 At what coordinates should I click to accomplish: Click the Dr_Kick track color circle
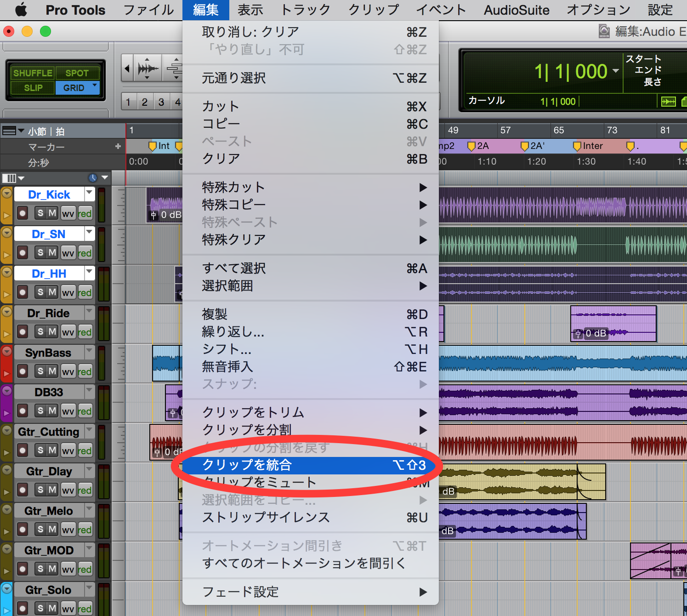(x=6, y=194)
